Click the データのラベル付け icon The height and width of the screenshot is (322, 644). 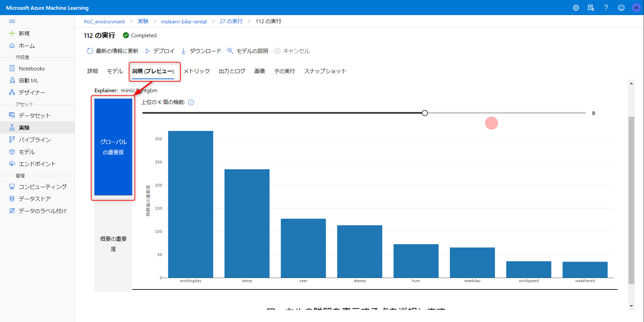pos(12,211)
